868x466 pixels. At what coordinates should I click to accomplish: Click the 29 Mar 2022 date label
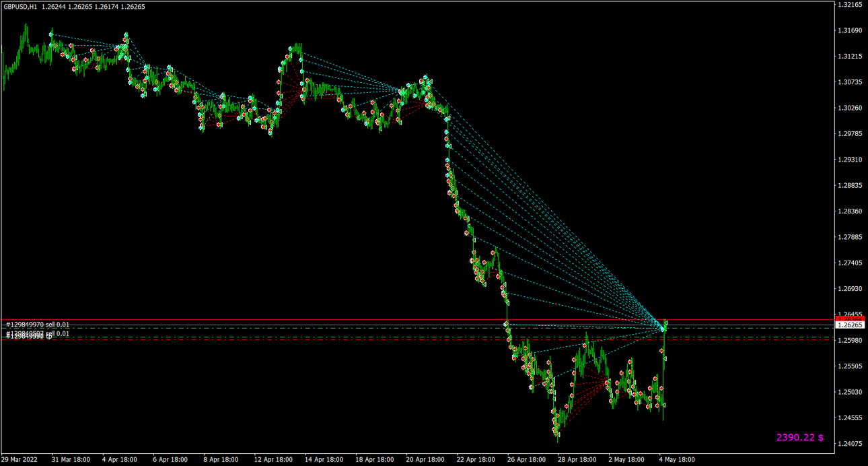pos(19,460)
